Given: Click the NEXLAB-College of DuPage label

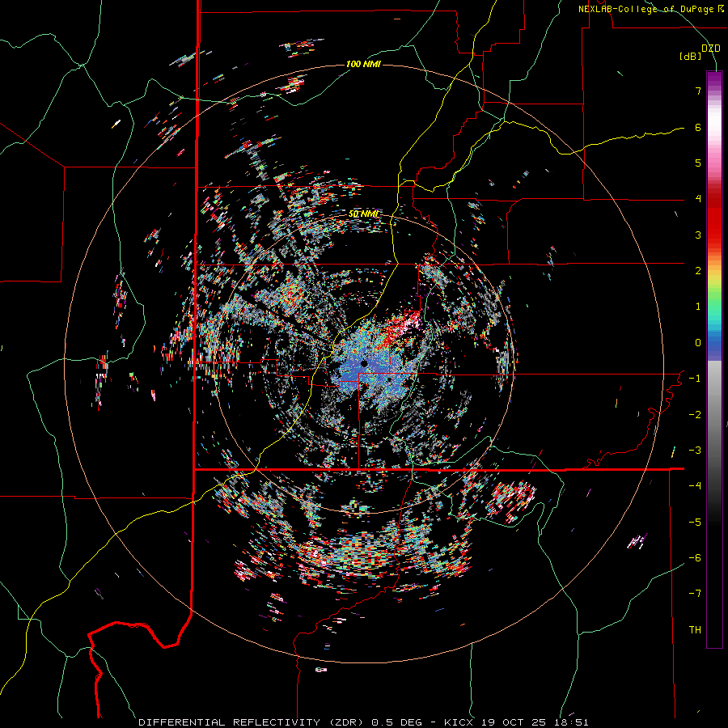Looking at the screenshot, I should 651,9.
